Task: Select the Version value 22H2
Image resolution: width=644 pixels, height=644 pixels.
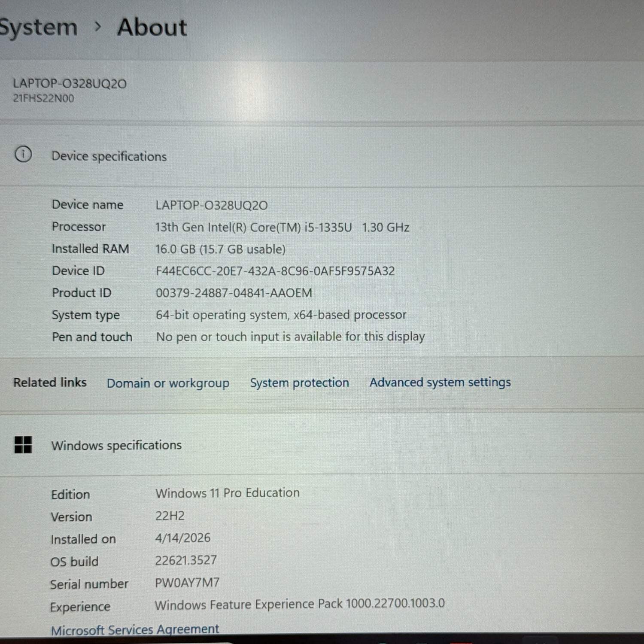Action: pos(170,516)
